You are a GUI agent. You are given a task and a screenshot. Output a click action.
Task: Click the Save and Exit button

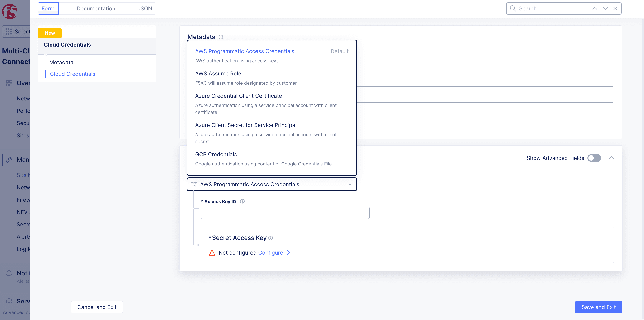click(598, 307)
